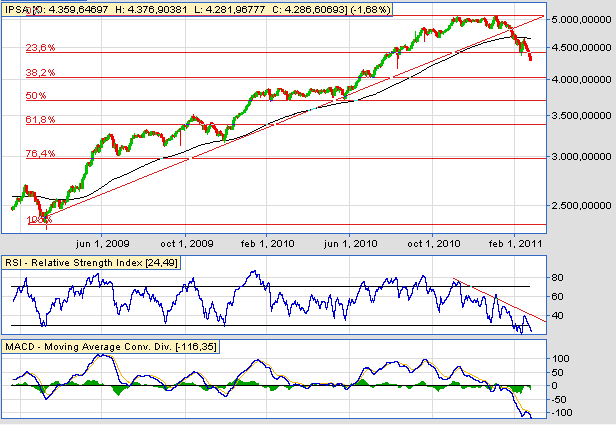Image resolution: width=616 pixels, height=425 pixels.
Task: Click the MACD axis value -100
Action: [561, 412]
